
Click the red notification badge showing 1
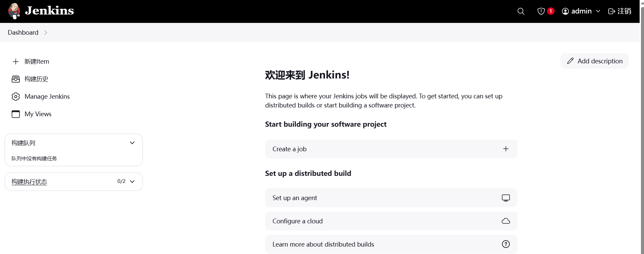[551, 11]
